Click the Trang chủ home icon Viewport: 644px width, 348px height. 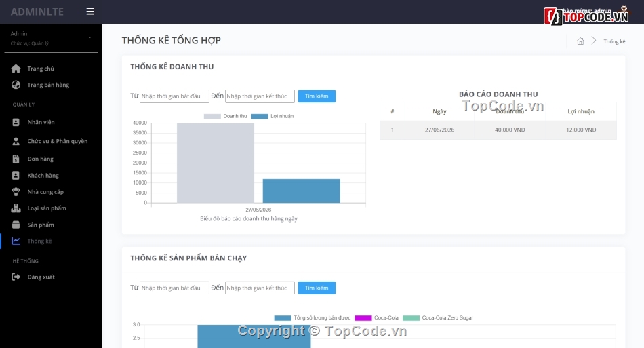pyautogui.click(x=16, y=69)
